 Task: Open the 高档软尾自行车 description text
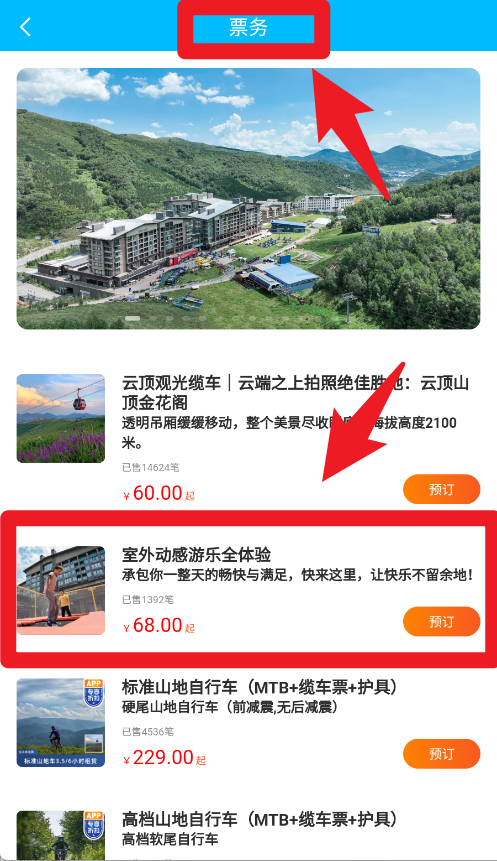(x=170, y=839)
